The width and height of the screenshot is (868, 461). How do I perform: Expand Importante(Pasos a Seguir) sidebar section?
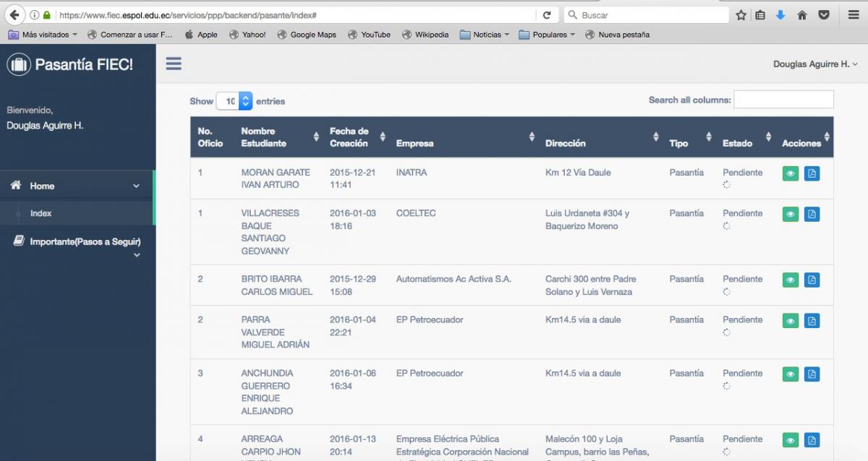click(77, 246)
